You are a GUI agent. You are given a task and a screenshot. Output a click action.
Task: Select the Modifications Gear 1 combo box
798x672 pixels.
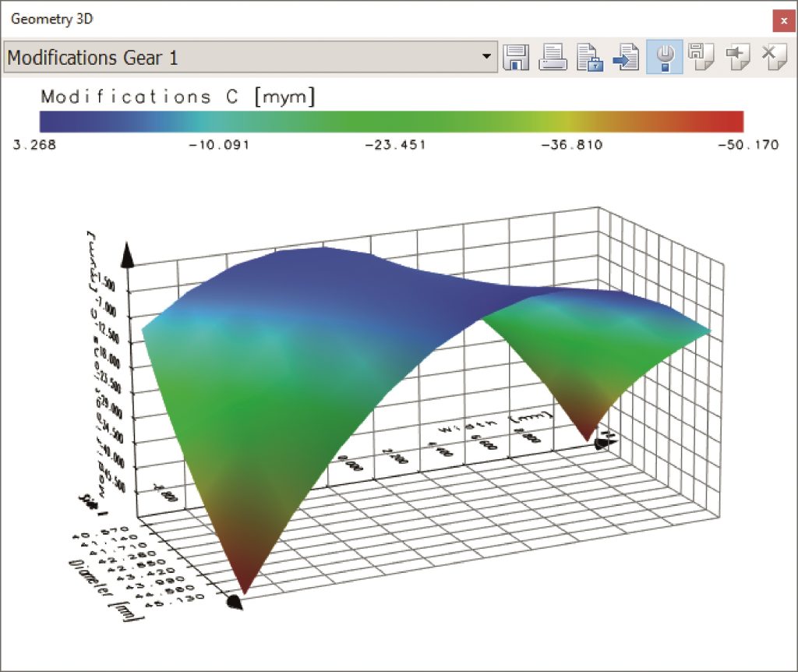(242, 58)
